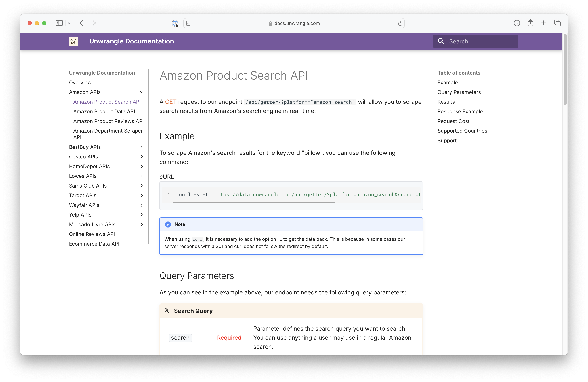Image resolution: width=588 pixels, height=382 pixels.
Task: Open Amazon Product Search API sidebar link
Action: (107, 102)
